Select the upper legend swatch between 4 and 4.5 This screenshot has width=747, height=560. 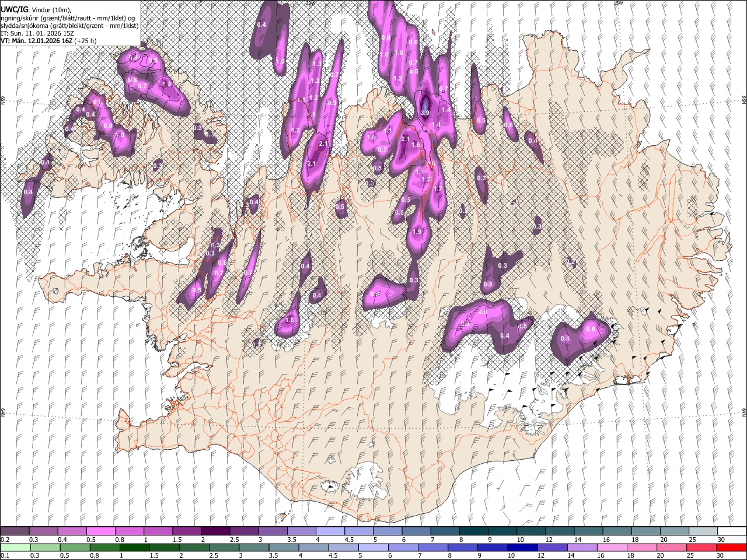(329, 531)
